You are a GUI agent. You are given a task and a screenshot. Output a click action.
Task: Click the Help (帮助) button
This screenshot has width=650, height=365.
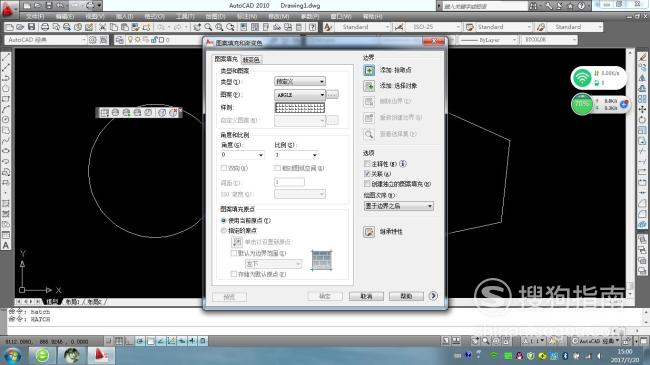point(406,296)
